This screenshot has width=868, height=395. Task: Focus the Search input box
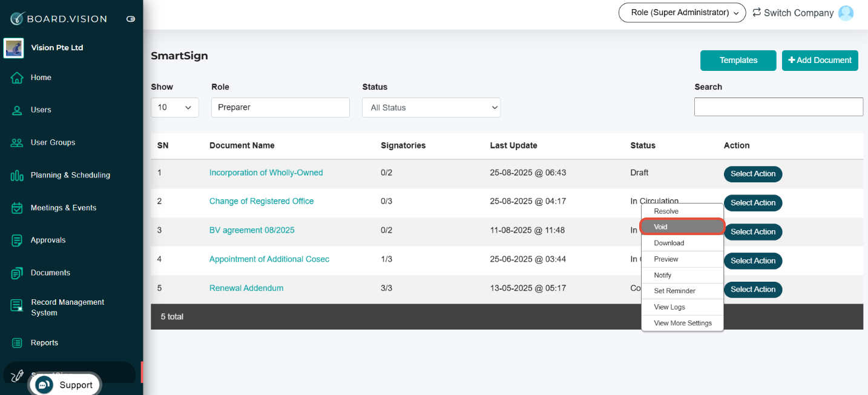click(x=778, y=107)
